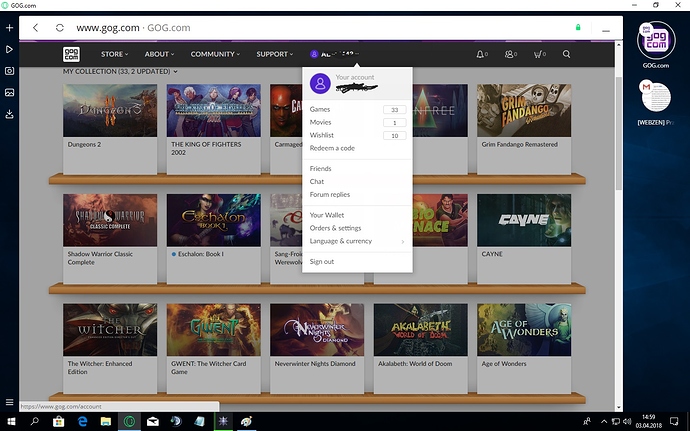Viewport: 690px width, 431px height.
Task: Open Grim Fandango Remastered cover
Action: [524, 111]
